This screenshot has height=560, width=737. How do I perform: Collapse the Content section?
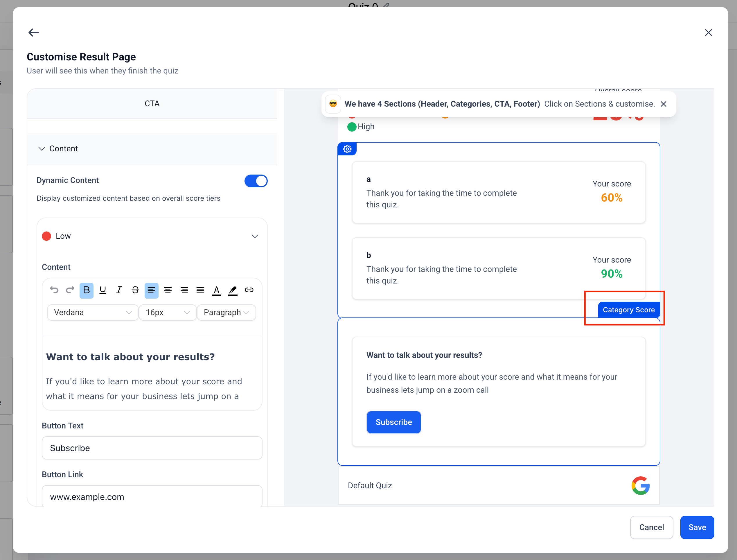pos(152,149)
